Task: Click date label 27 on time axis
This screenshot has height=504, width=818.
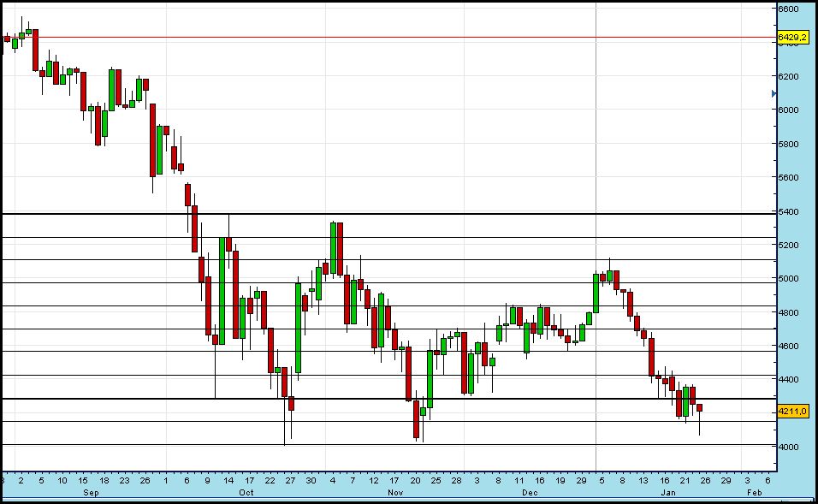Action: tap(291, 481)
